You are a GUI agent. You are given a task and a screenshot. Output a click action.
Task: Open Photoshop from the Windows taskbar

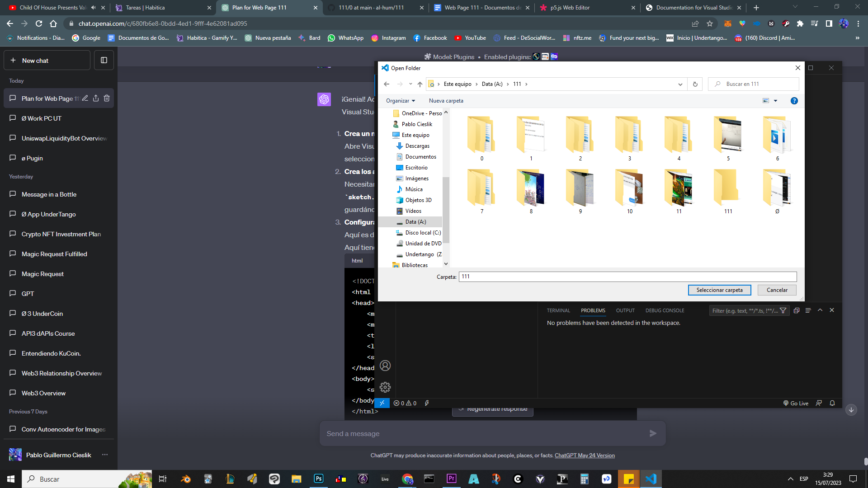[319, 479]
